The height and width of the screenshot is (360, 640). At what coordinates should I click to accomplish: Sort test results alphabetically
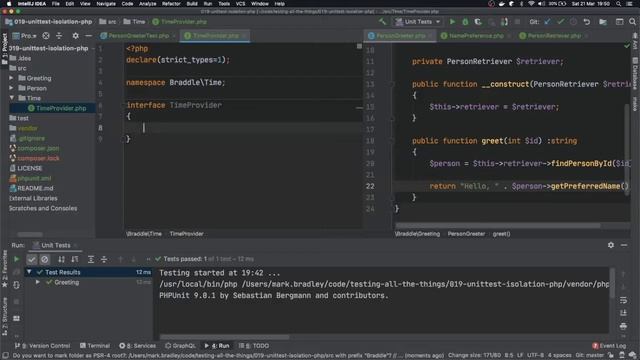(61, 259)
